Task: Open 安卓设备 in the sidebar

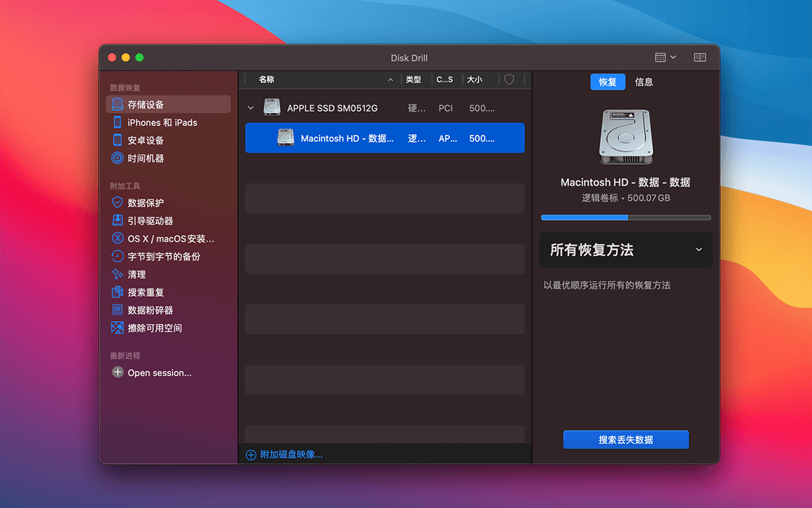Action: (x=168, y=140)
